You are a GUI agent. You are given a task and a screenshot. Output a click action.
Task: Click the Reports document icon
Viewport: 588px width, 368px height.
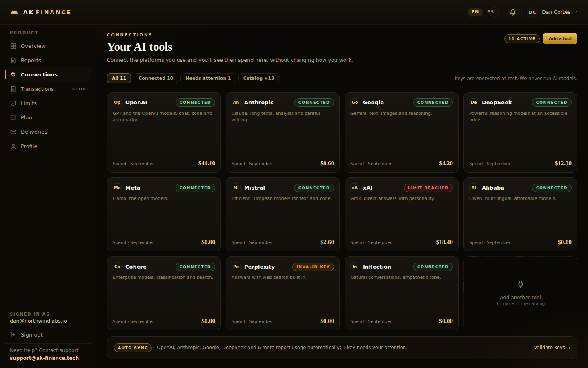coord(13,61)
